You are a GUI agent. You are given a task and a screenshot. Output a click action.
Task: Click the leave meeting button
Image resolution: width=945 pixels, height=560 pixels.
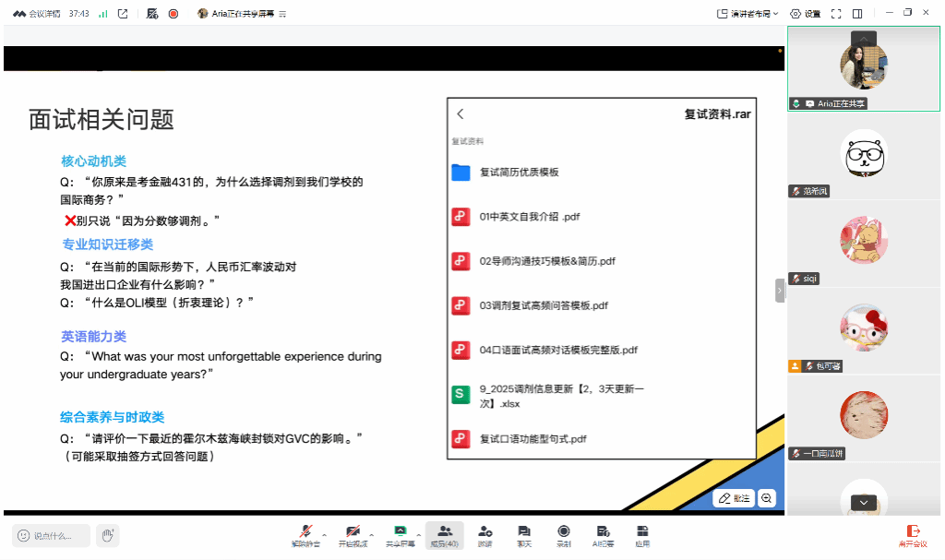pyautogui.click(x=913, y=535)
